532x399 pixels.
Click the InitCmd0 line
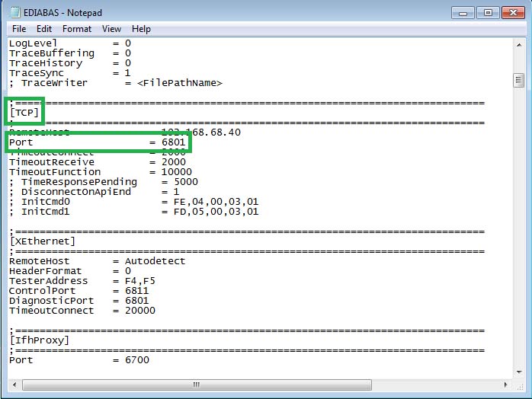[x=134, y=202]
